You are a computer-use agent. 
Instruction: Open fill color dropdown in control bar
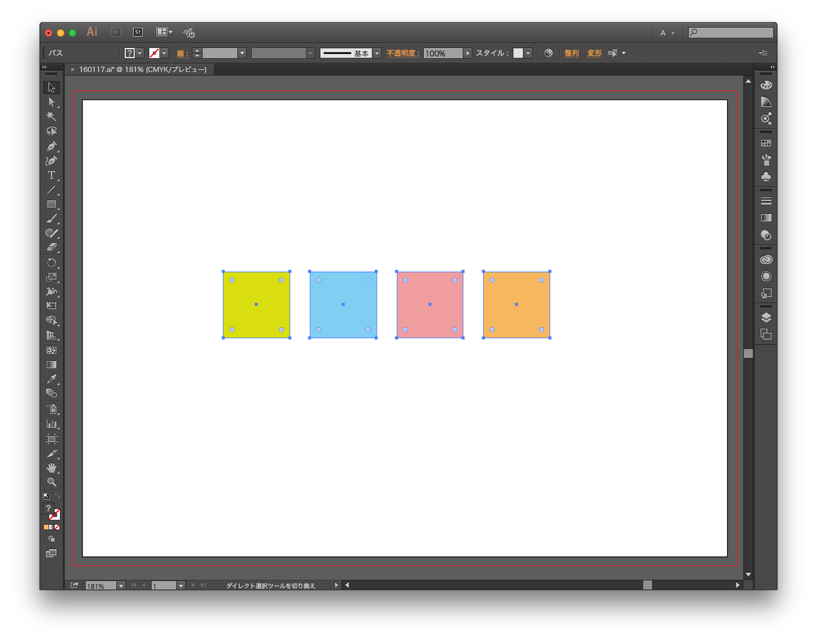140,53
